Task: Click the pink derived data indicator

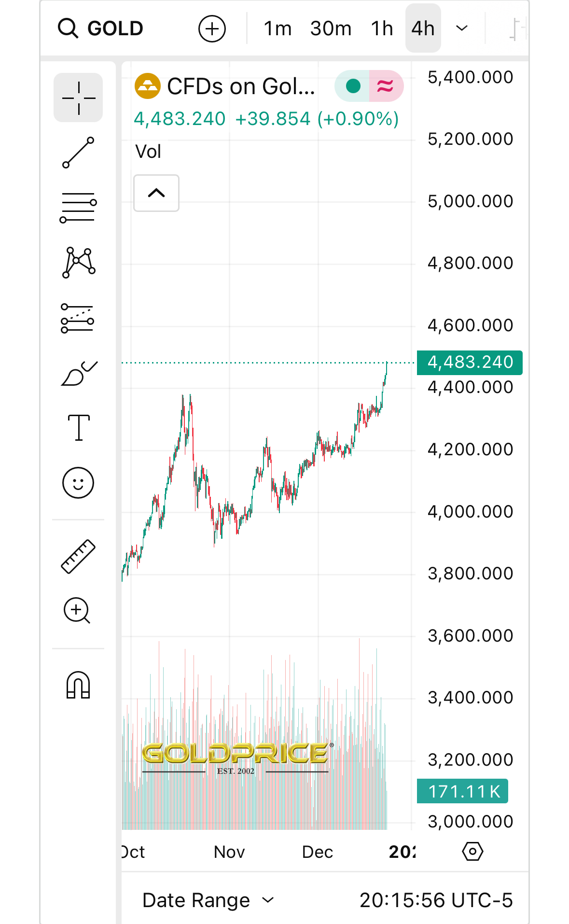Action: click(386, 86)
